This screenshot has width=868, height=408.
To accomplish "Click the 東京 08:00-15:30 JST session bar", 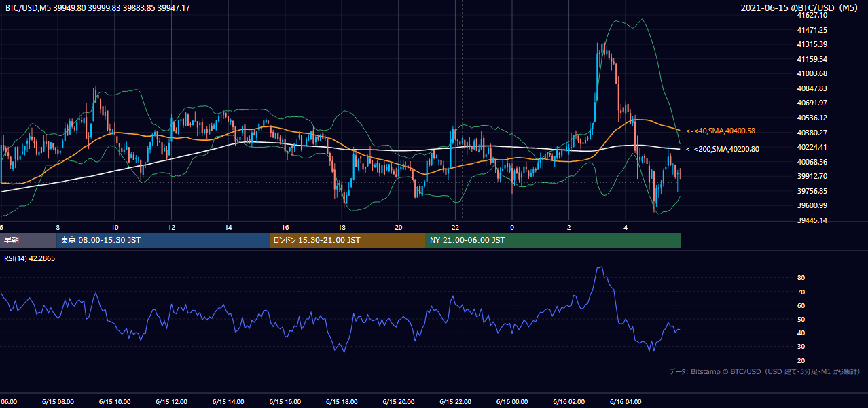I will click(x=163, y=240).
